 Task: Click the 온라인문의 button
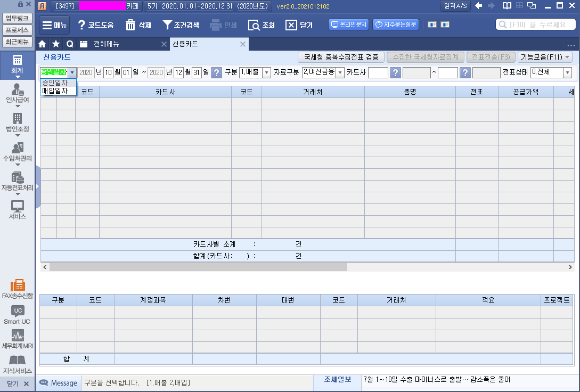[x=349, y=24]
